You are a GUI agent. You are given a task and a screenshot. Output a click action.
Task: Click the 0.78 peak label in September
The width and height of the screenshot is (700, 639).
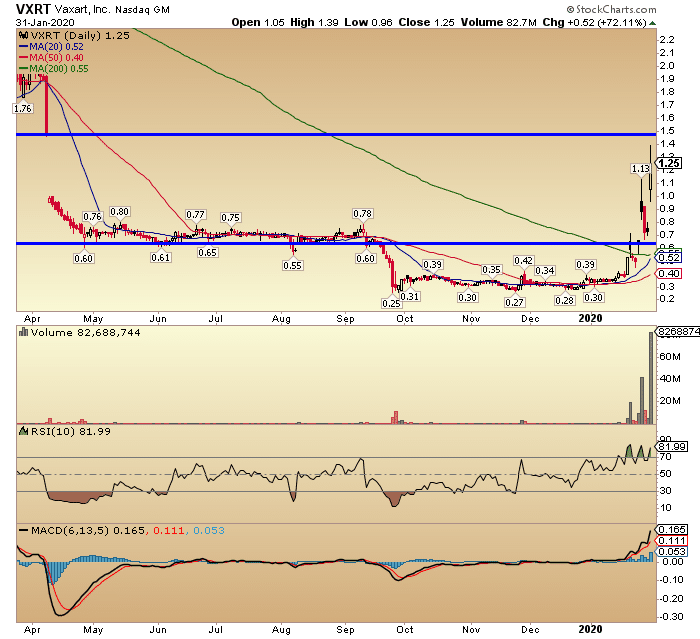point(362,213)
